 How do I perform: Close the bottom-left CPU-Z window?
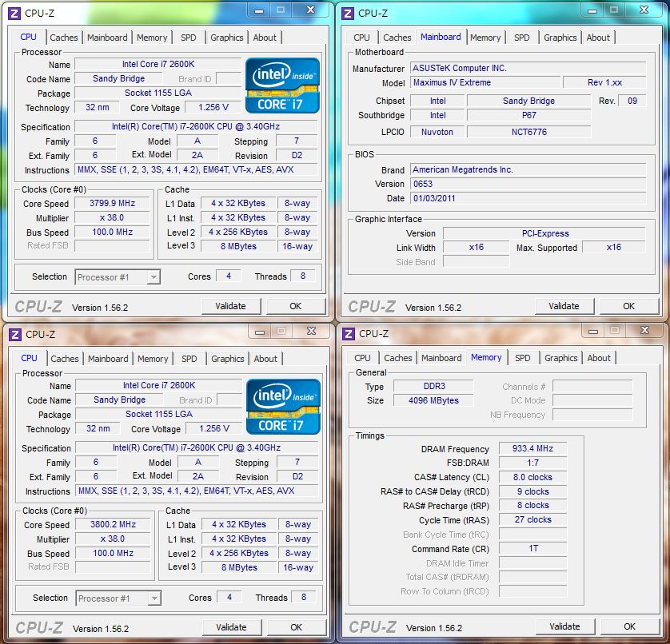click(312, 331)
